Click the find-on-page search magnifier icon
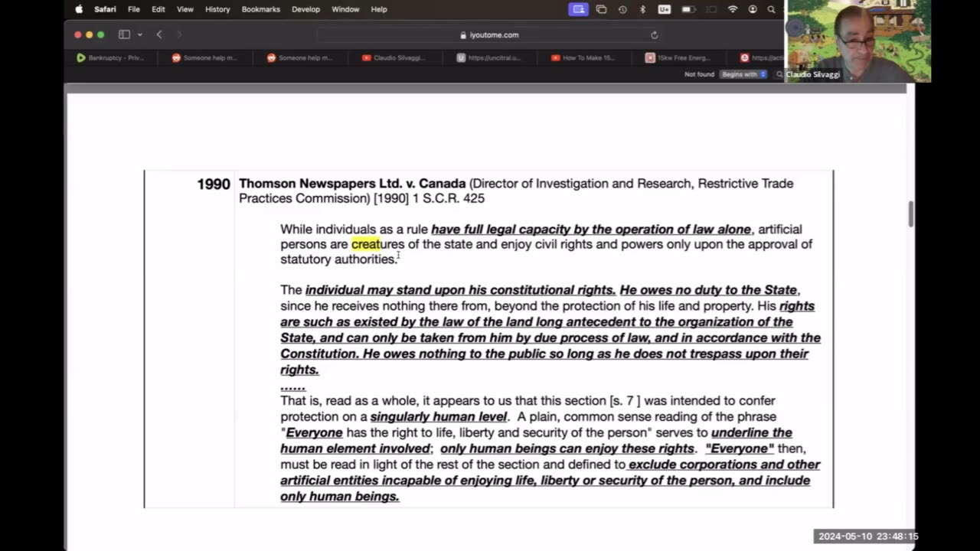The image size is (980, 551). [779, 74]
